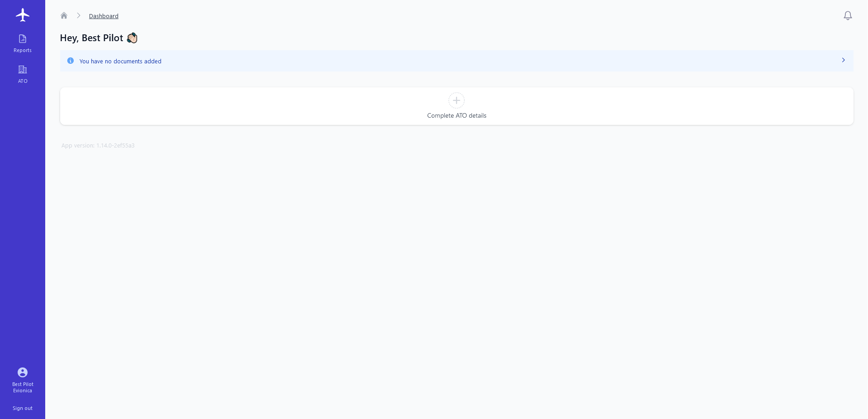The image size is (868, 419).
Task: Click the 'Hey, Best Pilot' heading
Action: pos(91,38)
